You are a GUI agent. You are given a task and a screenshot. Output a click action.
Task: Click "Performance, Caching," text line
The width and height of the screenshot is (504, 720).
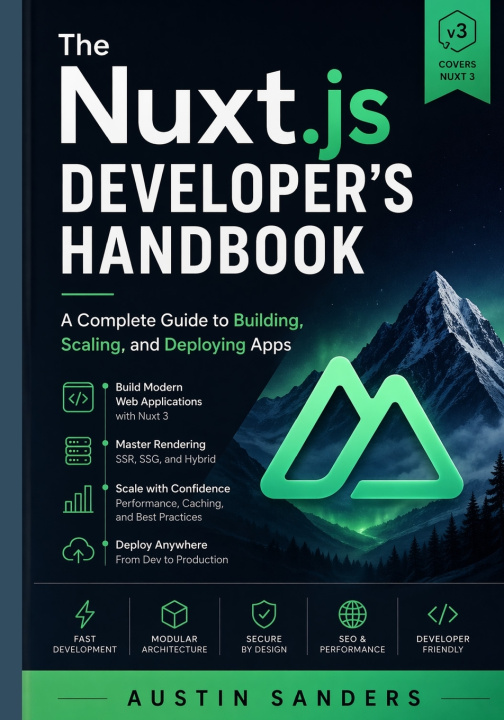169,503
